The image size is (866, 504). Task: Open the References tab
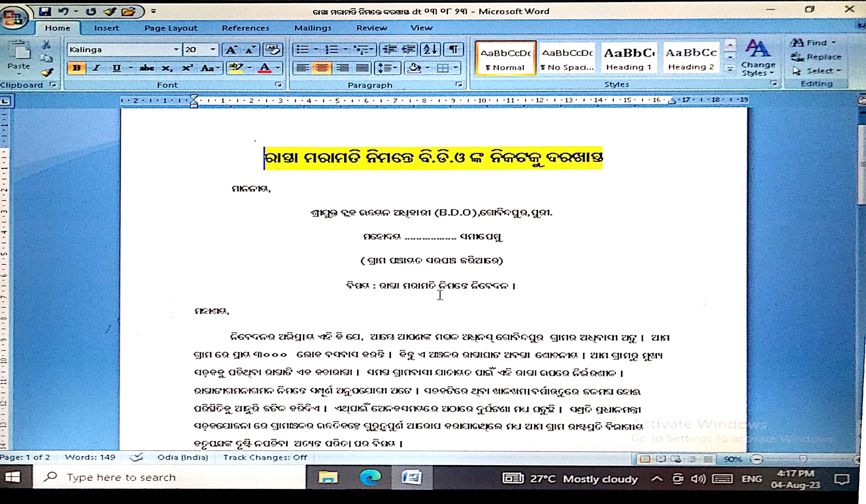click(245, 28)
